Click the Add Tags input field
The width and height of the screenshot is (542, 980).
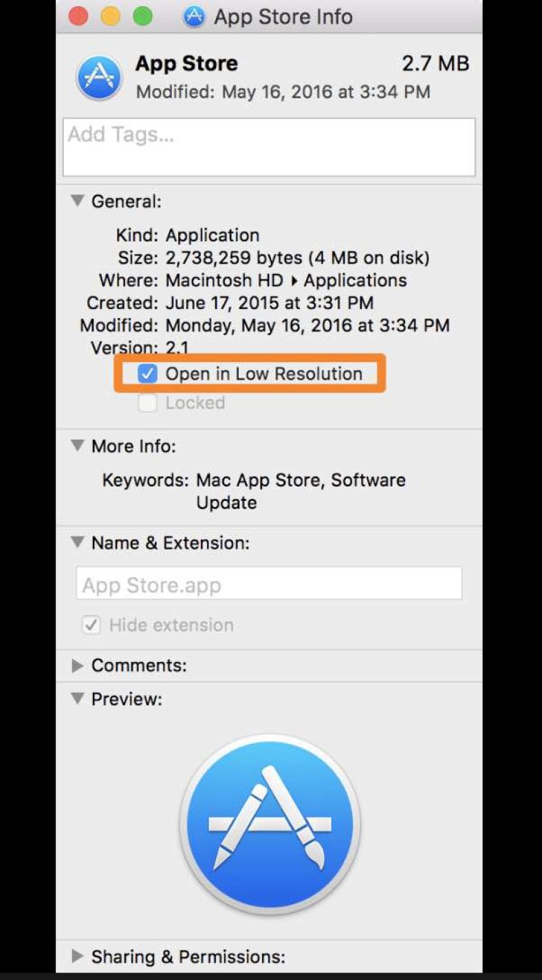point(270,147)
